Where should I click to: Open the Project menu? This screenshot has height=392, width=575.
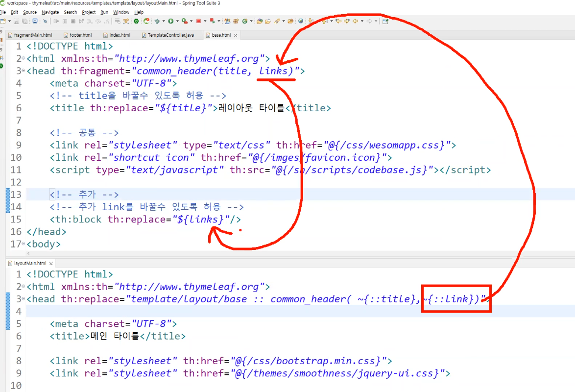coord(89,12)
